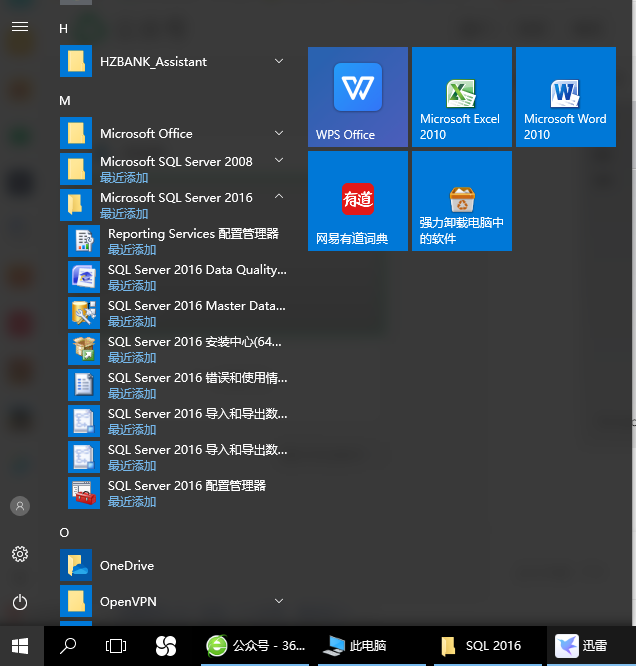Switch to 公众号 - 36... browser window
This screenshot has height=666, width=636.
coord(255,646)
